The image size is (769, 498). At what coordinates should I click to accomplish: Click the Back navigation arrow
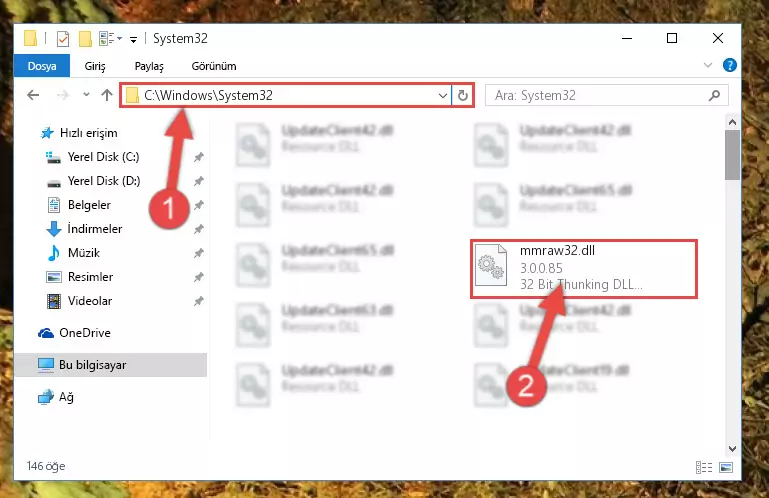(x=33, y=95)
